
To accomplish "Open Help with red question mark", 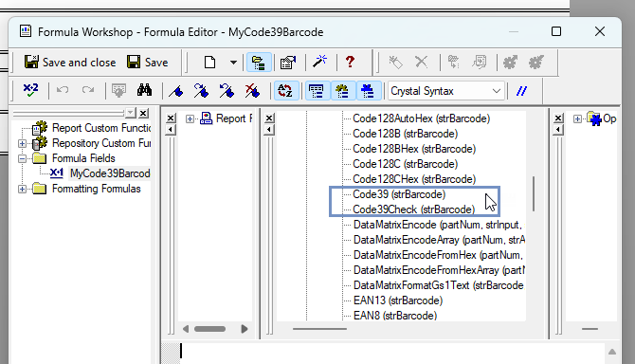I will pyautogui.click(x=350, y=62).
